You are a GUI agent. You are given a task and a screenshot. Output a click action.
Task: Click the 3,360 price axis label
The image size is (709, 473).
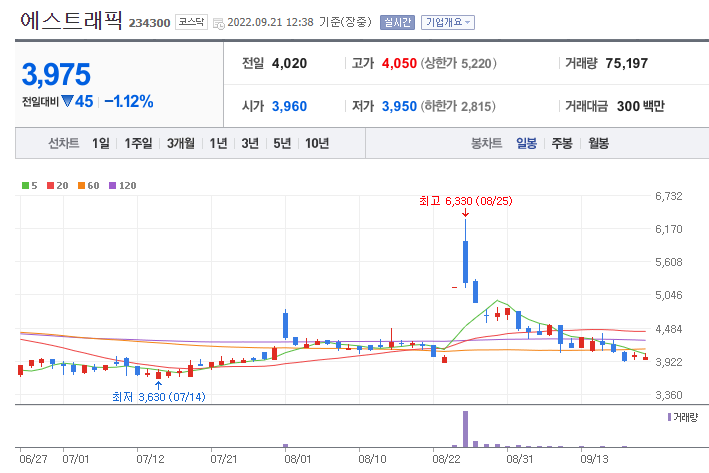[669, 395]
